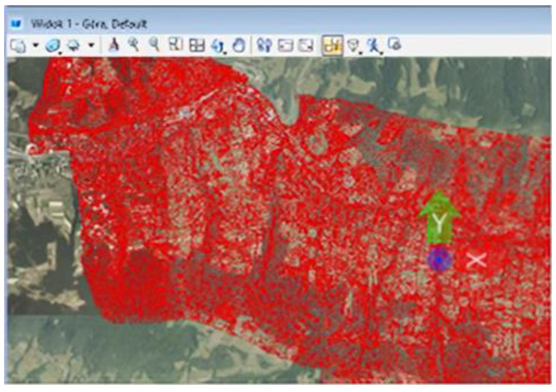Select the Update View tool
Viewport: 556px width, 392px height.
pyautogui.click(x=113, y=45)
